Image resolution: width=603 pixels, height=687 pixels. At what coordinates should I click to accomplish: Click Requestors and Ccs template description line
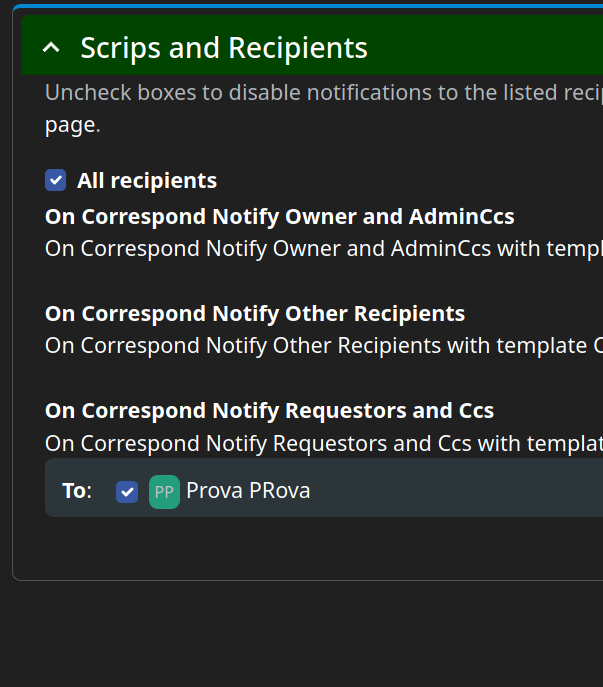click(x=320, y=443)
